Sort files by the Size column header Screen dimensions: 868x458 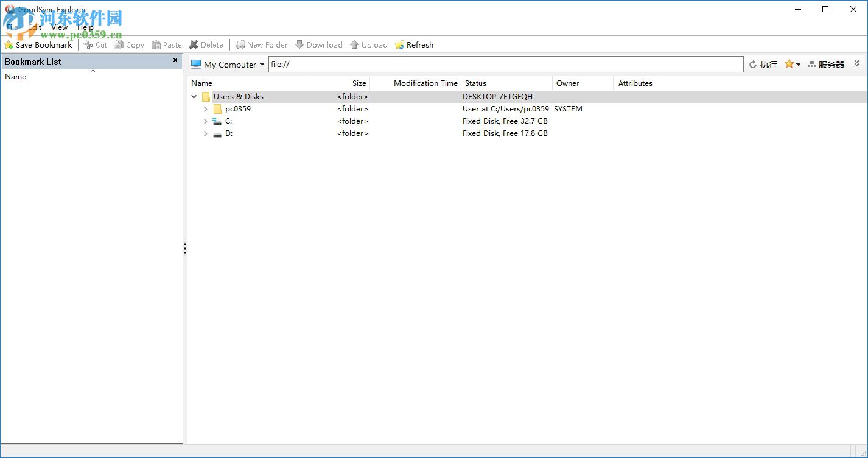point(340,83)
